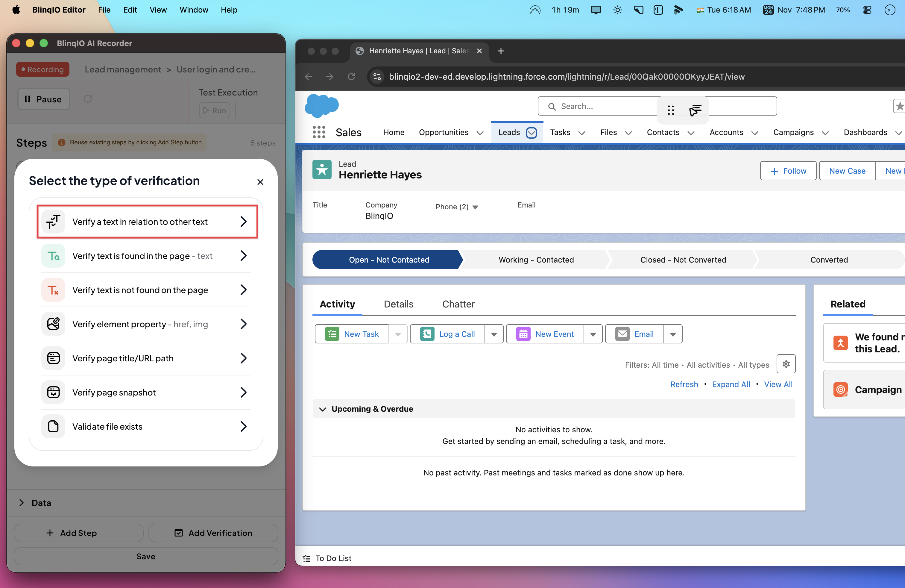Reload the browser page
The height and width of the screenshot is (588, 905).
(x=351, y=77)
